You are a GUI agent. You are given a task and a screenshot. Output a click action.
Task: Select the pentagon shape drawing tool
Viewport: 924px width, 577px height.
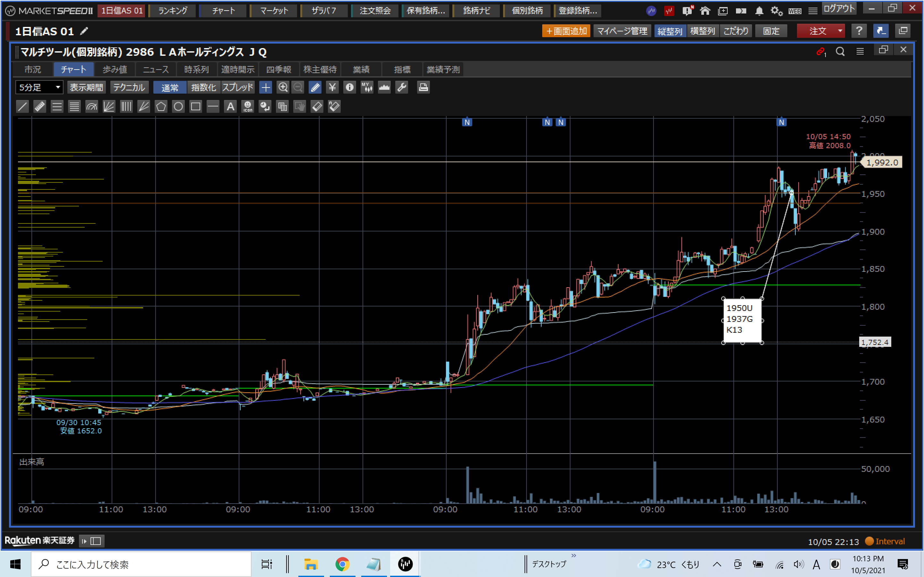point(161,106)
